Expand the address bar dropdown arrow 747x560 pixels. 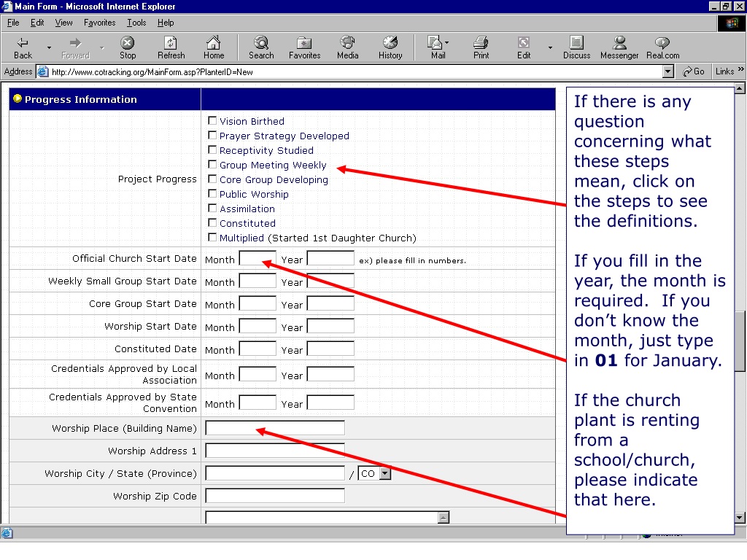click(668, 72)
